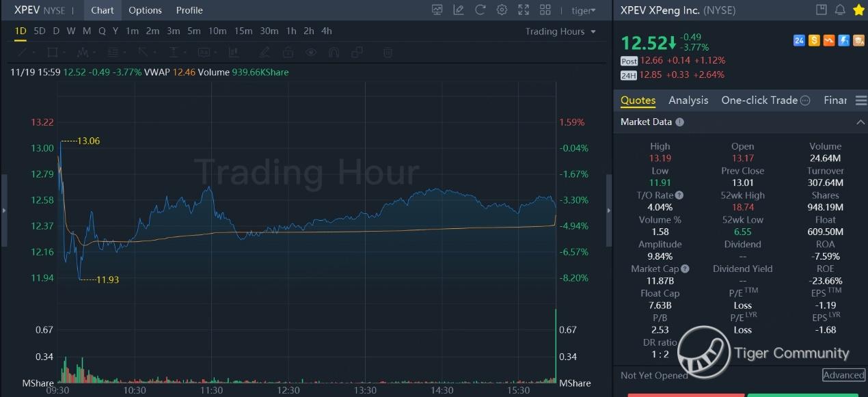Switch to the Profile tab
868x397 pixels.
tap(189, 10)
